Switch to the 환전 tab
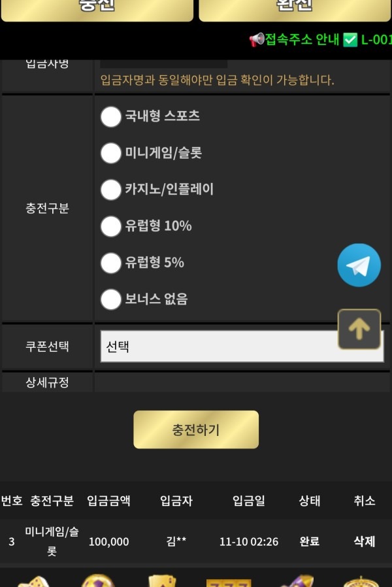The width and height of the screenshot is (392, 587). (294, 7)
